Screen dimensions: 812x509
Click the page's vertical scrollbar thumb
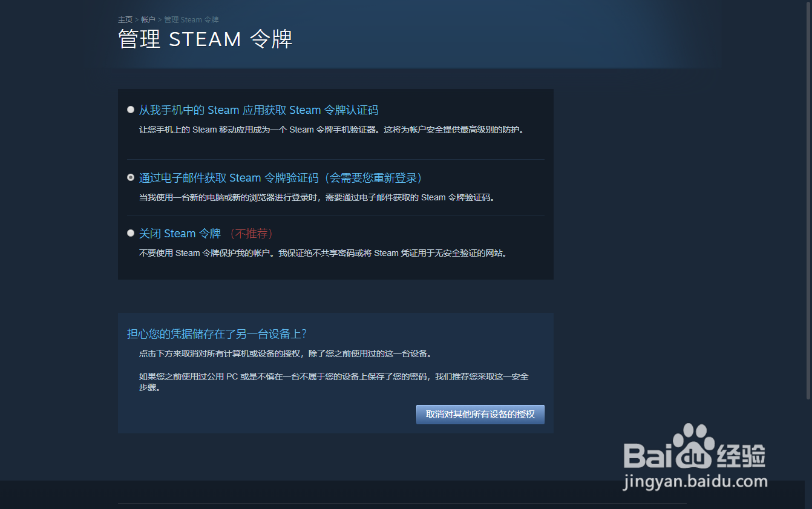click(808, 200)
